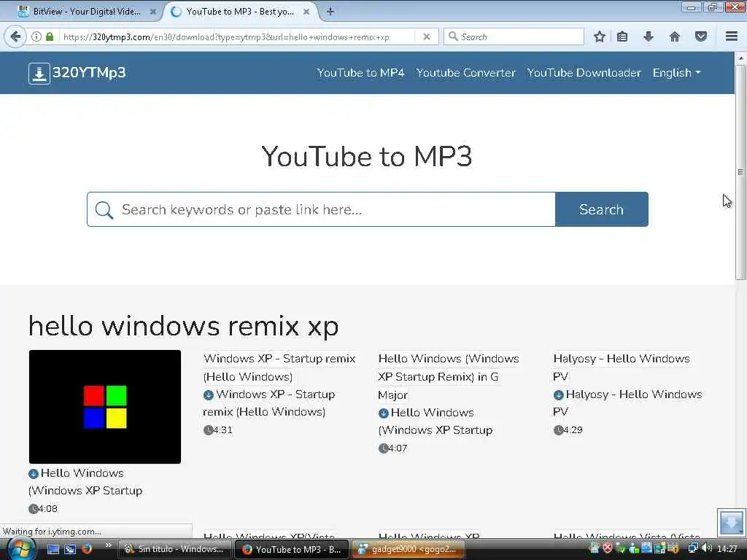
Task: Expand the English language dropdown
Action: (676, 73)
